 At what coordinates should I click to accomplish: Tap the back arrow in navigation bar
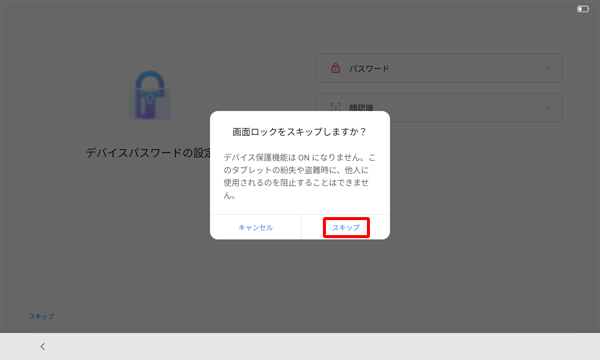[42, 347]
